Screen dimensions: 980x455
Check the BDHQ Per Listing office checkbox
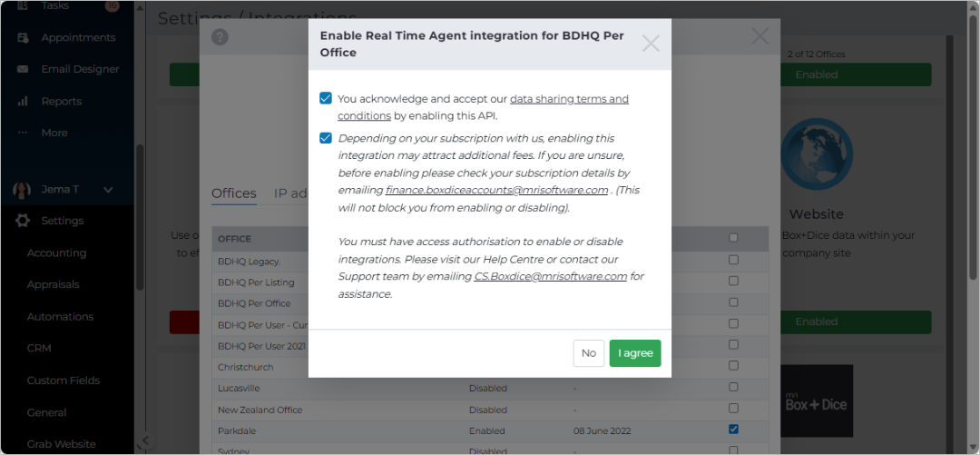pos(733,281)
